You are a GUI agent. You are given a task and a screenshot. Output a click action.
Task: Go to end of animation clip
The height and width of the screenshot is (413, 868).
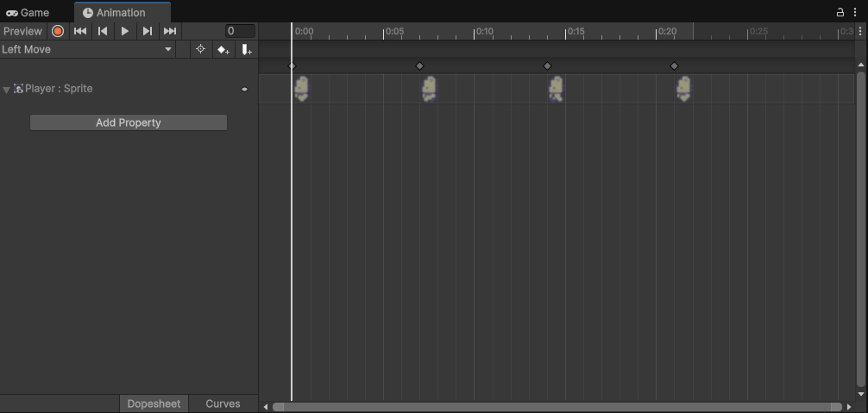[x=170, y=31]
